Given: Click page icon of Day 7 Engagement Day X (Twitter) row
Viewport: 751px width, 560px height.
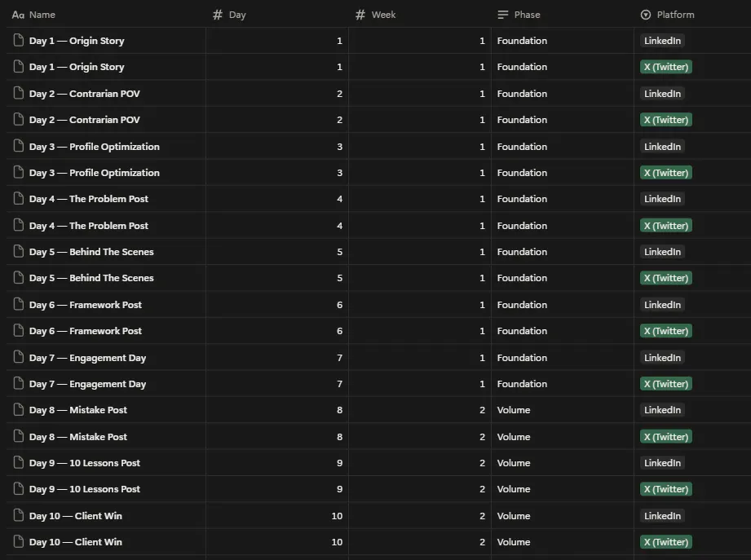Looking at the screenshot, I should pos(18,383).
